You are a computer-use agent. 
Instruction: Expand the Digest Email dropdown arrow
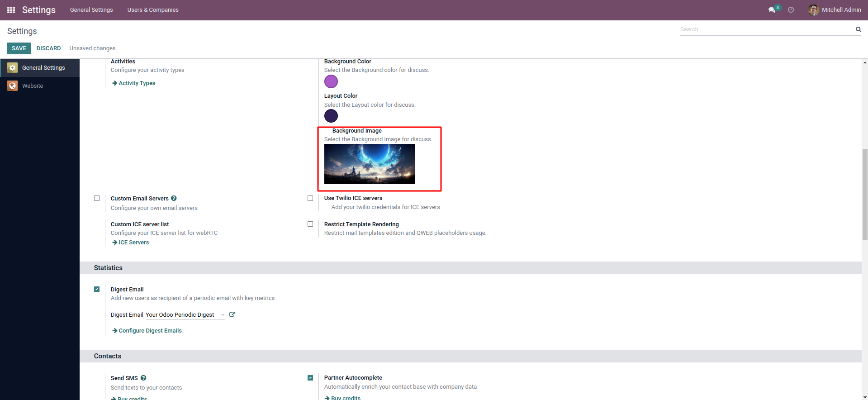pyautogui.click(x=223, y=315)
